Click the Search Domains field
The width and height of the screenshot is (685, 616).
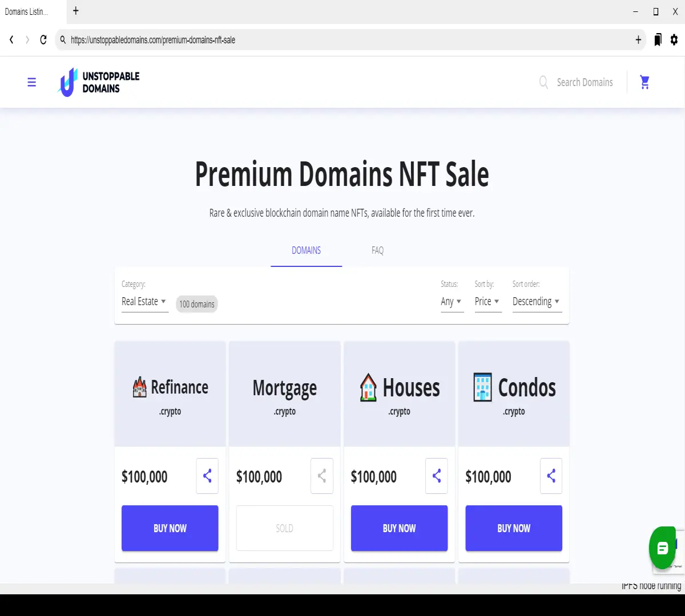pos(585,82)
